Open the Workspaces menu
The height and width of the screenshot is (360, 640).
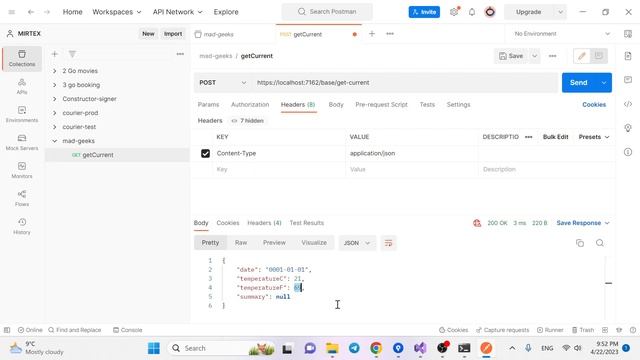click(x=117, y=12)
